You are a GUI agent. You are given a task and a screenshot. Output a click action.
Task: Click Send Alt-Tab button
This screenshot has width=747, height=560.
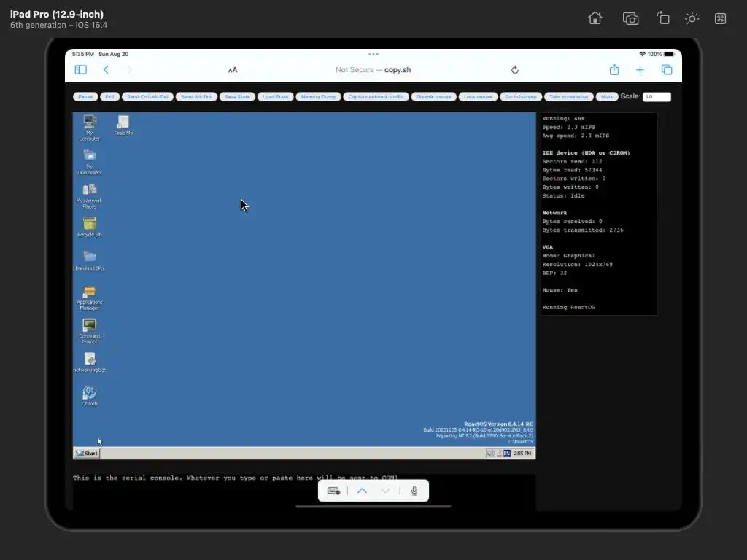click(x=196, y=97)
